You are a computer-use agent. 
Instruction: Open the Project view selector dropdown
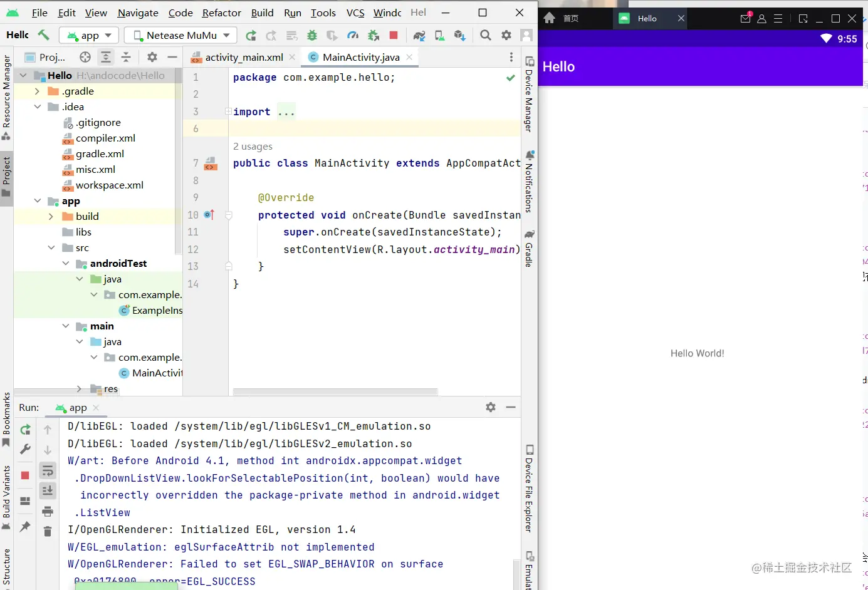click(x=44, y=57)
